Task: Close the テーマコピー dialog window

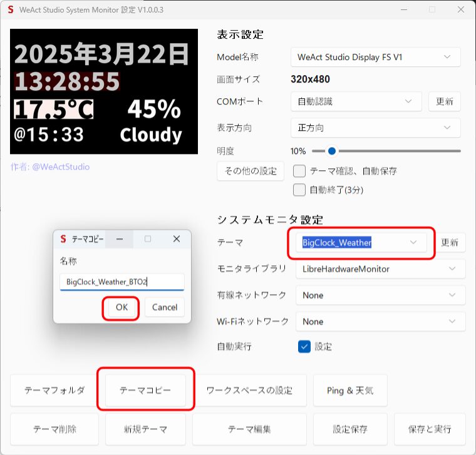Action: [176, 239]
